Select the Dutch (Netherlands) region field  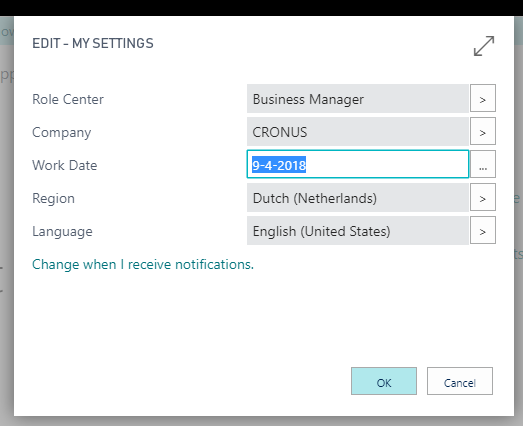tap(358, 197)
